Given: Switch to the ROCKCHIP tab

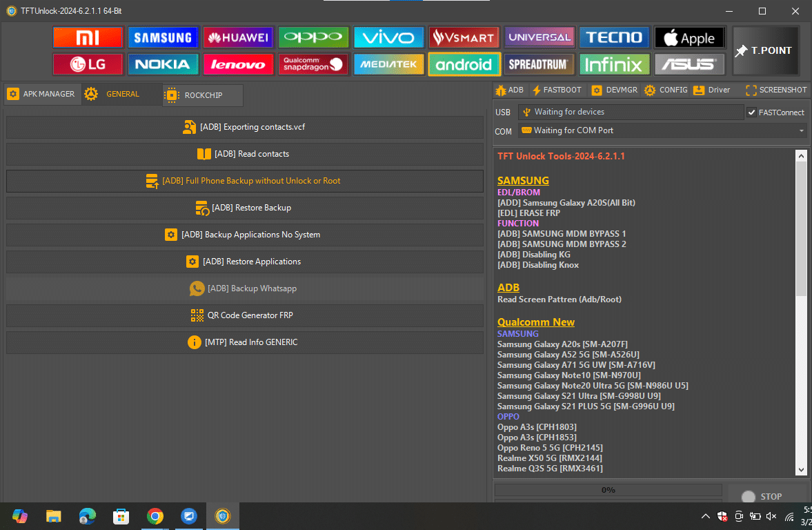Looking at the screenshot, I should [203, 95].
